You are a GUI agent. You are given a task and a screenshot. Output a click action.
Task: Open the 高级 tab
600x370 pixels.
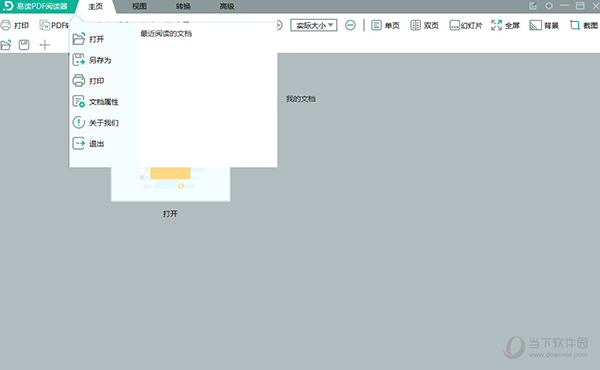click(227, 6)
